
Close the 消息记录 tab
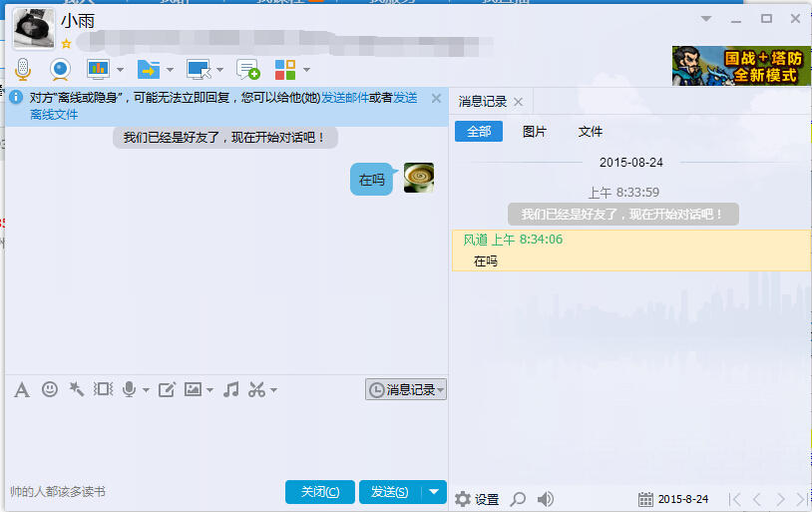coord(519,102)
